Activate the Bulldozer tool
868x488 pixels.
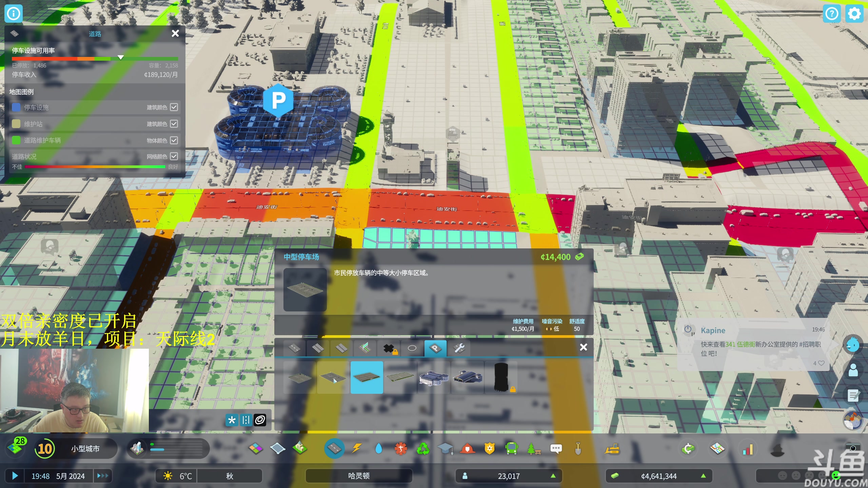point(612,449)
